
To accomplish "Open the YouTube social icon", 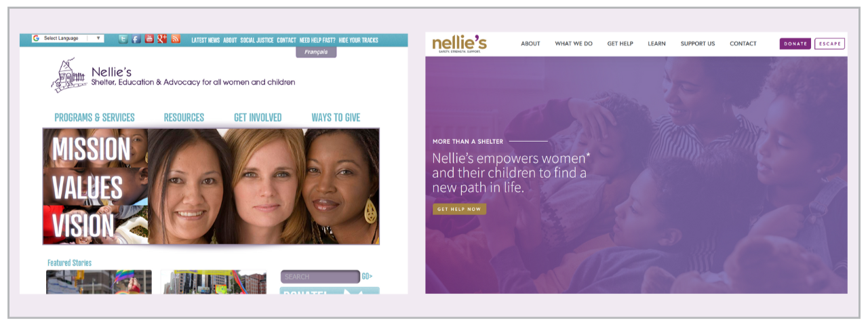I will (149, 39).
